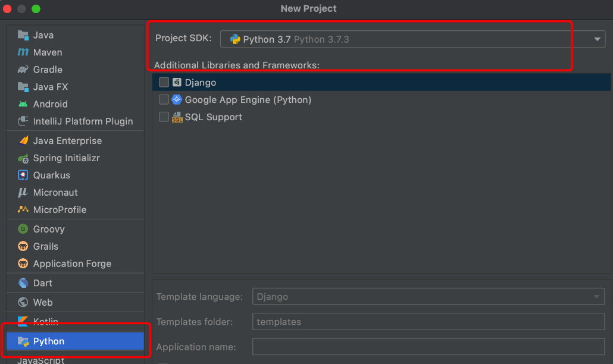
Task: Select the Dart list entry
Action: click(75, 283)
